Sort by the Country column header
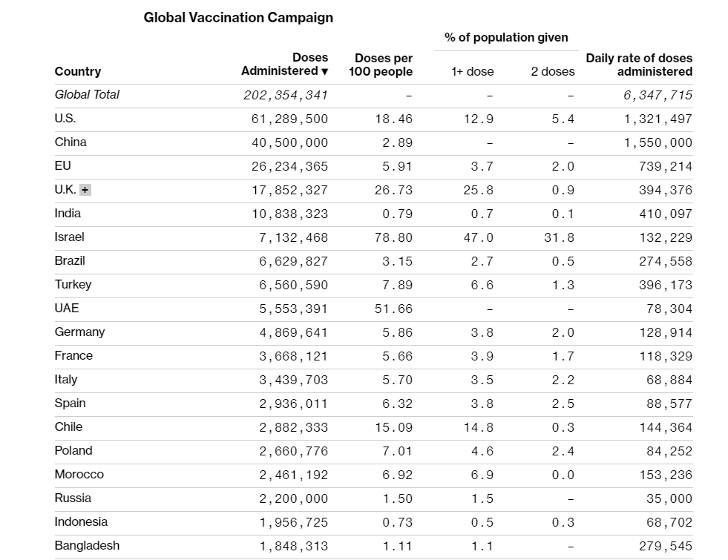The image size is (728, 560). click(x=78, y=72)
